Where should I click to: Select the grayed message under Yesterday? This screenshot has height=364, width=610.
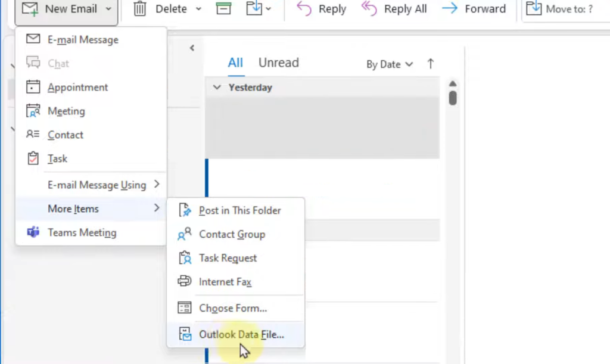pos(322,127)
